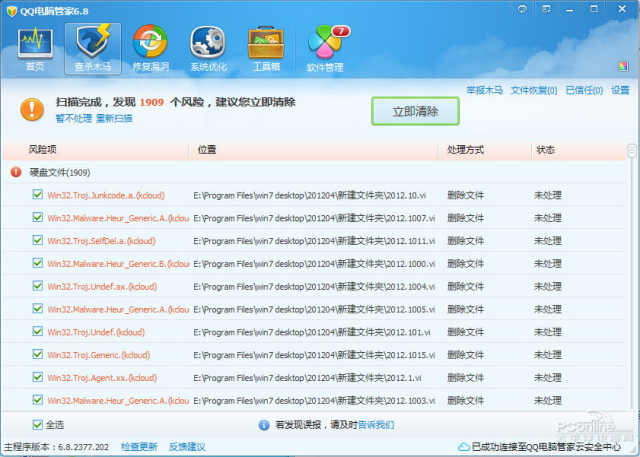Uncheck Win32.Troj.Junkcode.a risk item checkbox

click(x=38, y=195)
